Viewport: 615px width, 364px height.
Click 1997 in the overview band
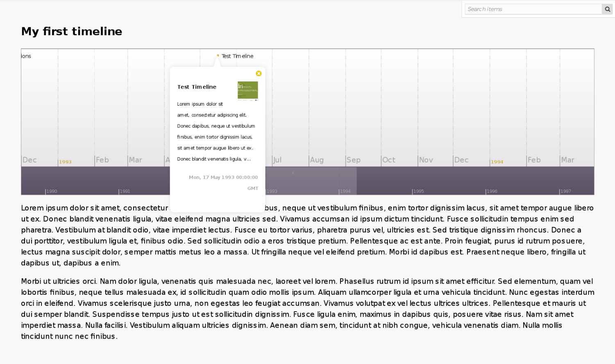click(x=566, y=191)
